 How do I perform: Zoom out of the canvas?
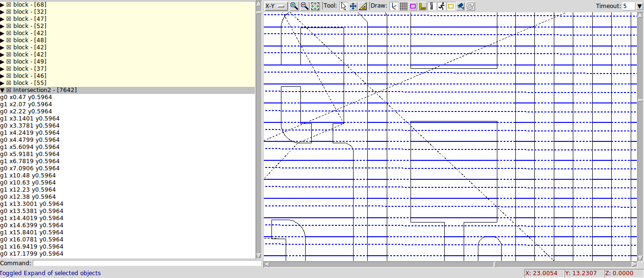(x=305, y=6)
